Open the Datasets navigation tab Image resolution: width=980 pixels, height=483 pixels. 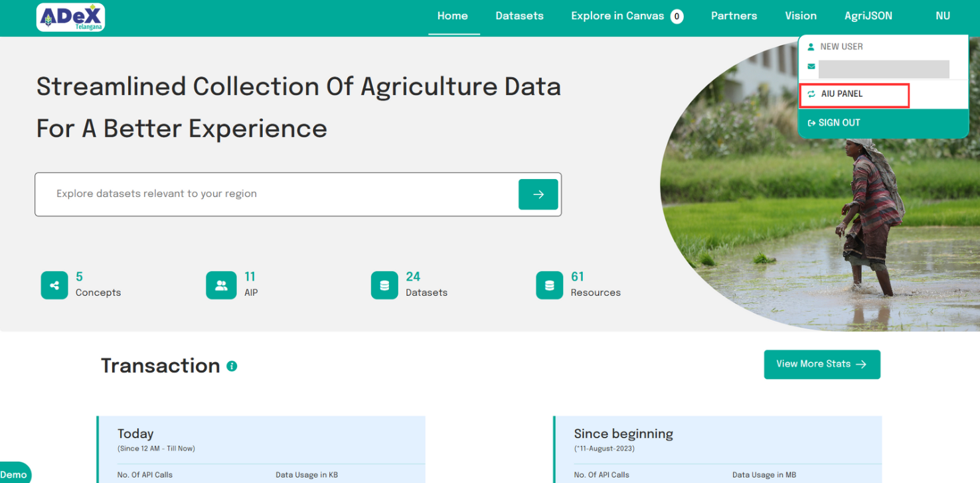click(519, 16)
